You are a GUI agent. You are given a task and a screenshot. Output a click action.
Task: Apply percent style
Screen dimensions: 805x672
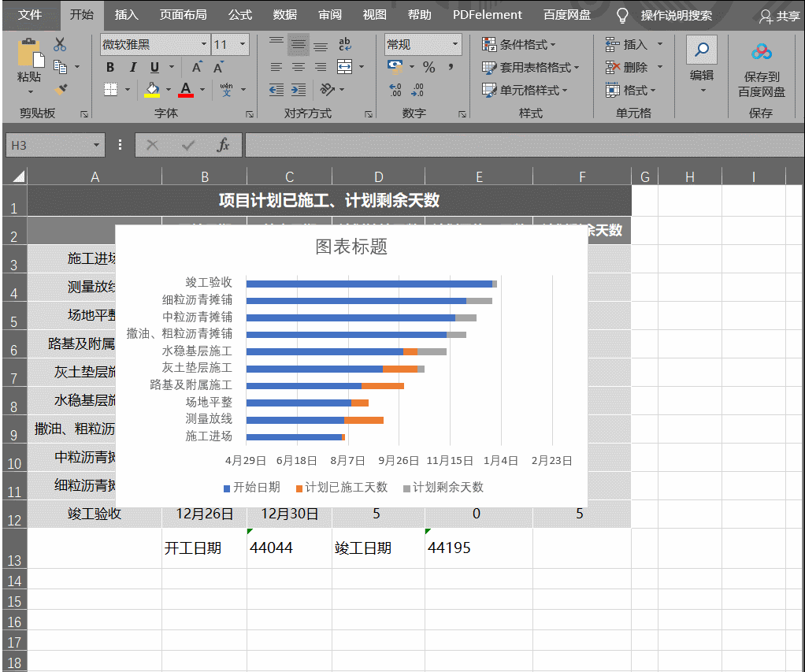tap(428, 67)
